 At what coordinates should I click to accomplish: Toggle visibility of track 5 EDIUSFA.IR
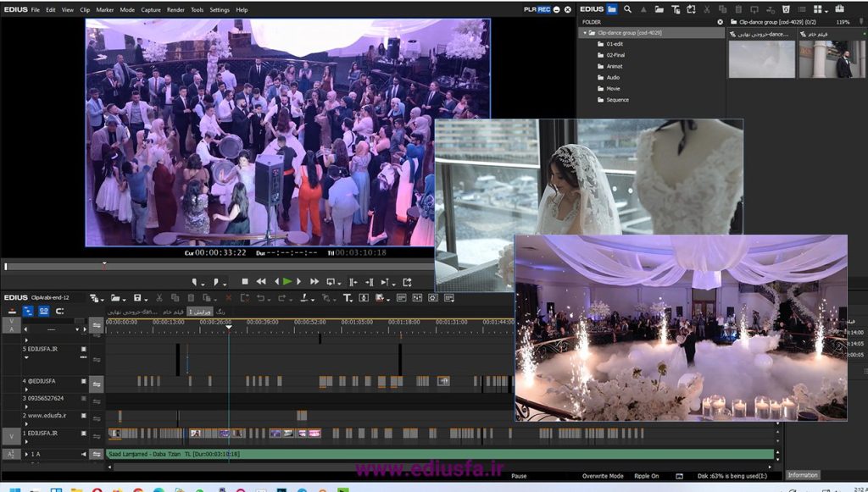pos(84,349)
